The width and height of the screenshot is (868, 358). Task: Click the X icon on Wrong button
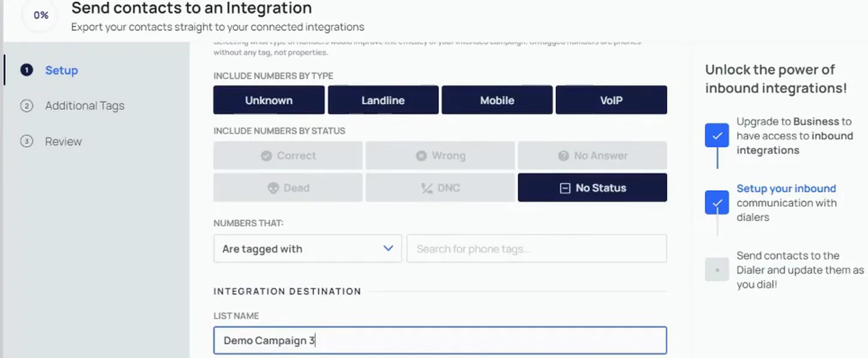[421, 156]
